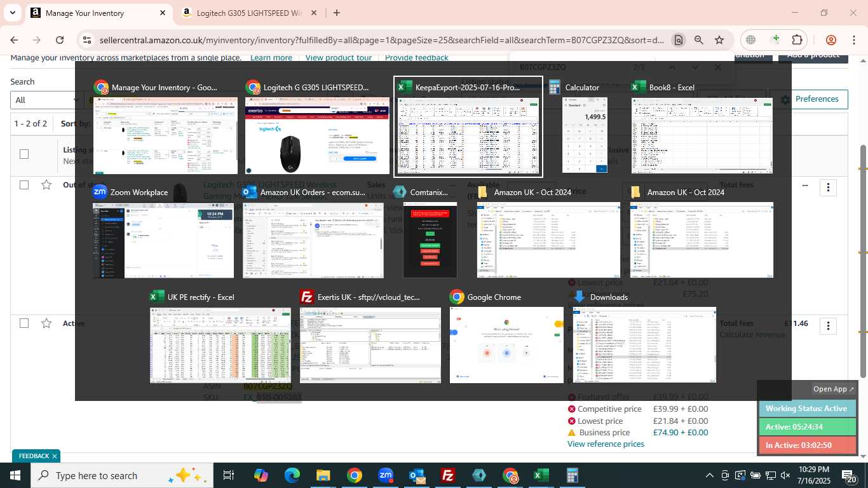The height and width of the screenshot is (488, 868).
Task: Click the Chrome forward navigation arrow
Action: point(37,40)
